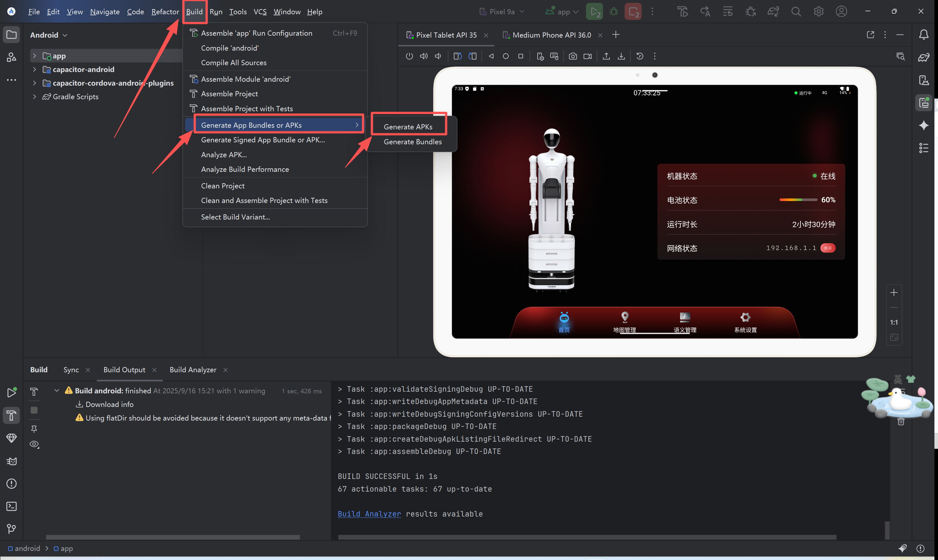Switch to the Build Analyzer tab
Screen dimensions: 938x560
[x=192, y=370]
